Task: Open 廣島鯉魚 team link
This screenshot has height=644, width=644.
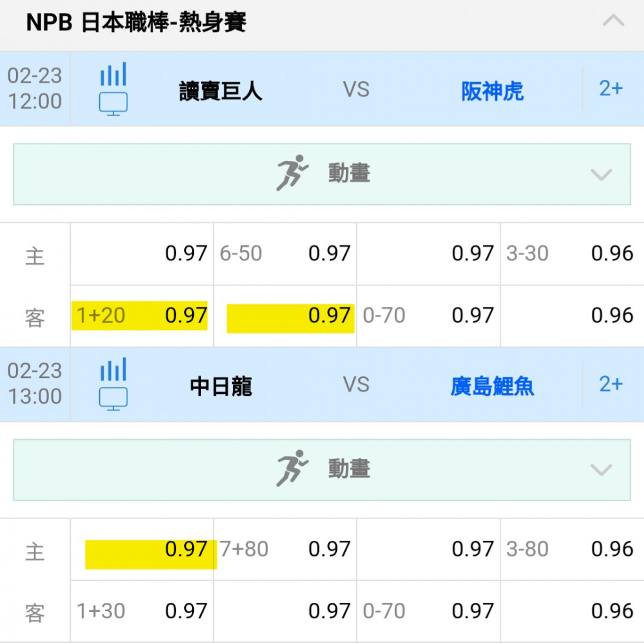Action: coord(492,386)
